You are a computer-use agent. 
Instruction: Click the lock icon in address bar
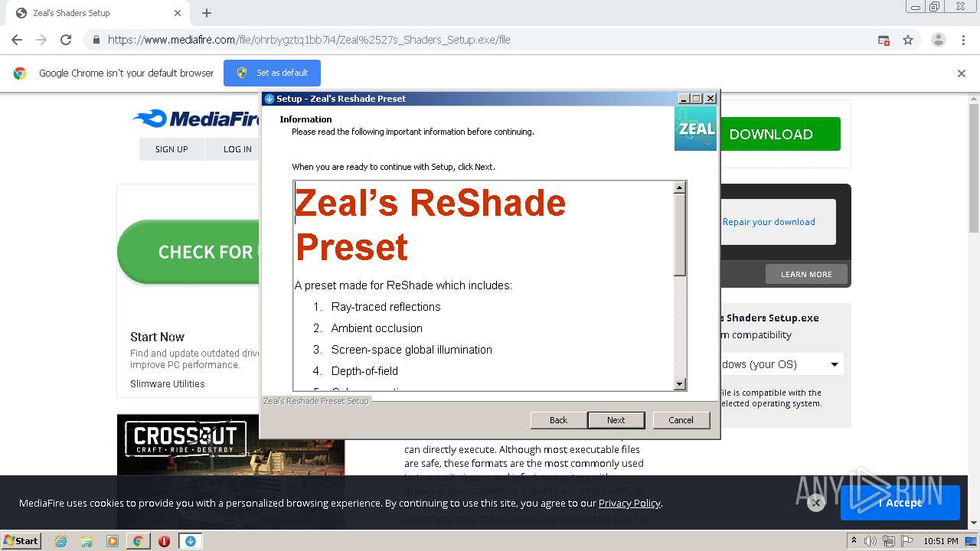click(96, 40)
